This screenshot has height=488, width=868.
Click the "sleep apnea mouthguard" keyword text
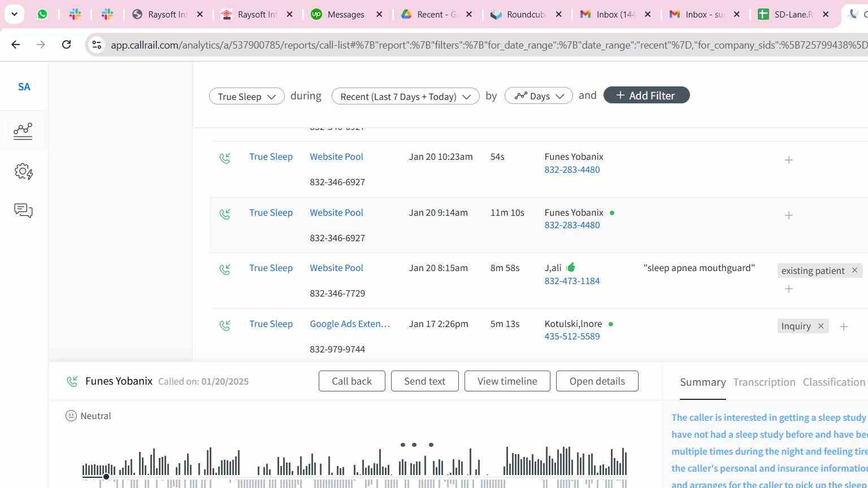699,268
